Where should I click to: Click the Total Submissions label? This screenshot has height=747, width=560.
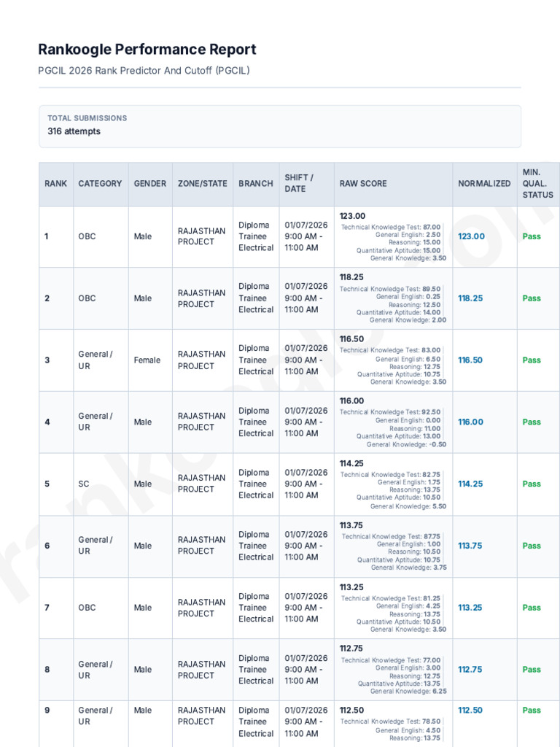click(x=87, y=118)
